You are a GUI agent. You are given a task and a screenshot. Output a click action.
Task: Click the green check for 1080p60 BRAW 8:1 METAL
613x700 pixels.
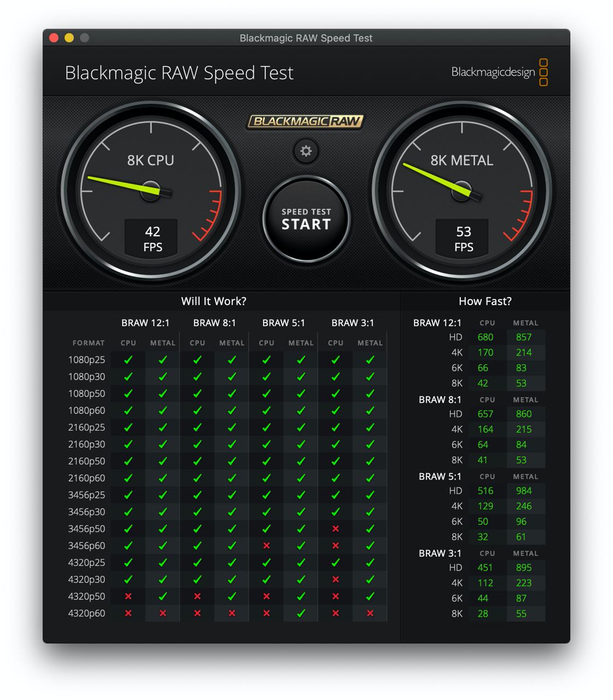[x=232, y=410]
